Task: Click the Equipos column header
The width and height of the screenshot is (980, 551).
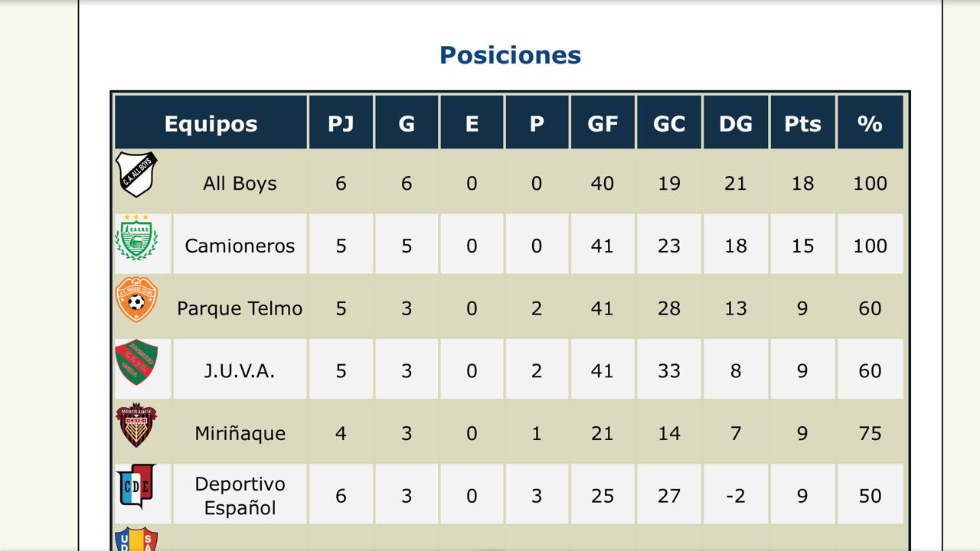Action: click(211, 124)
